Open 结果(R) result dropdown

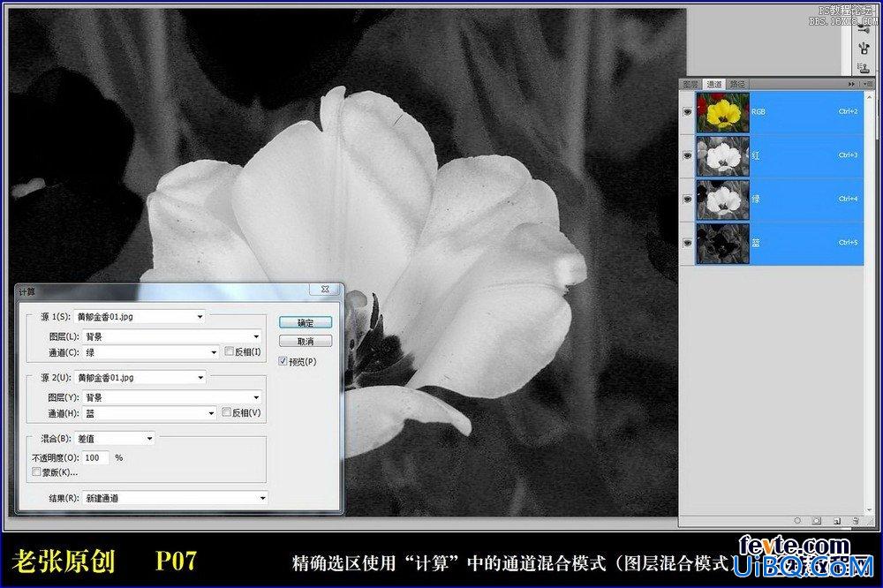click(x=175, y=498)
